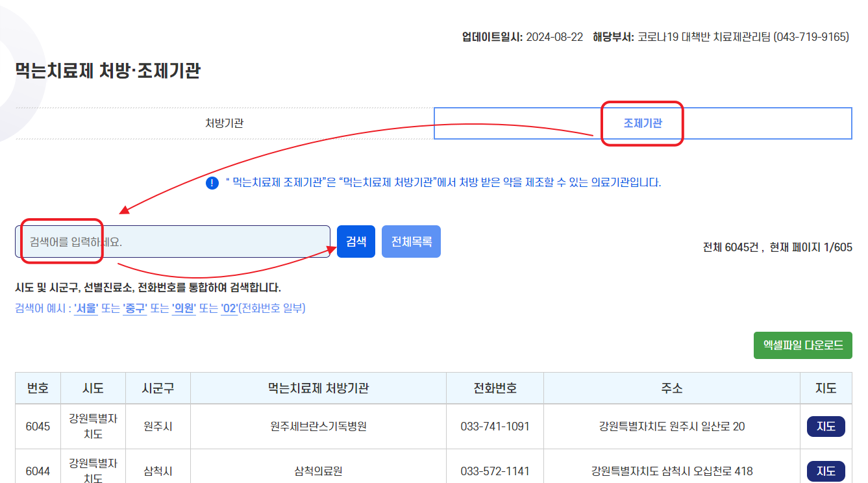Select the 번호 column header
The width and height of the screenshot is (868, 483).
(x=38, y=388)
